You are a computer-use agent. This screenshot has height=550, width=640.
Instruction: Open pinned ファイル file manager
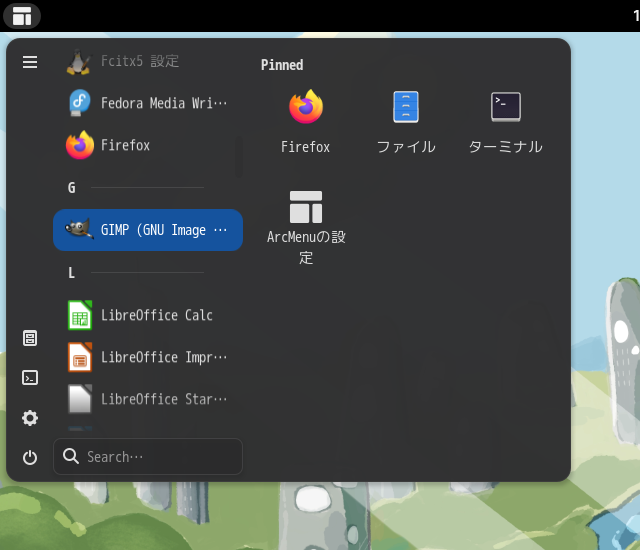pos(406,122)
